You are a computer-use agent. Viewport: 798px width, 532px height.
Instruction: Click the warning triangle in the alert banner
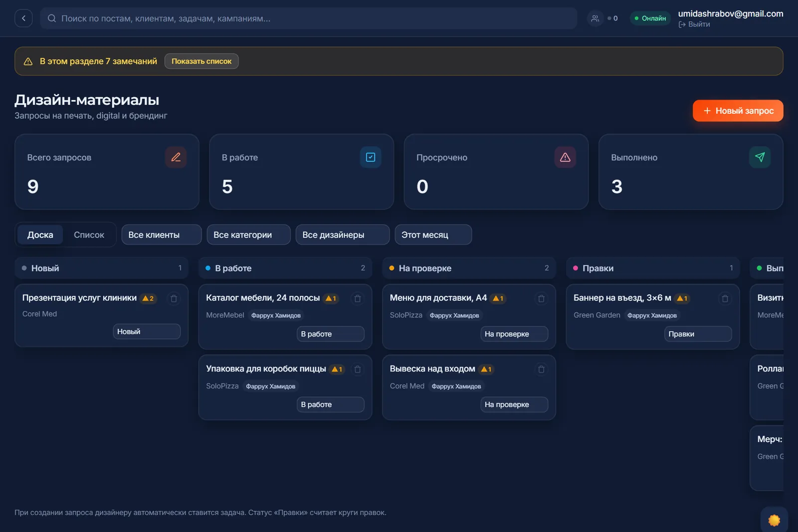(x=28, y=61)
